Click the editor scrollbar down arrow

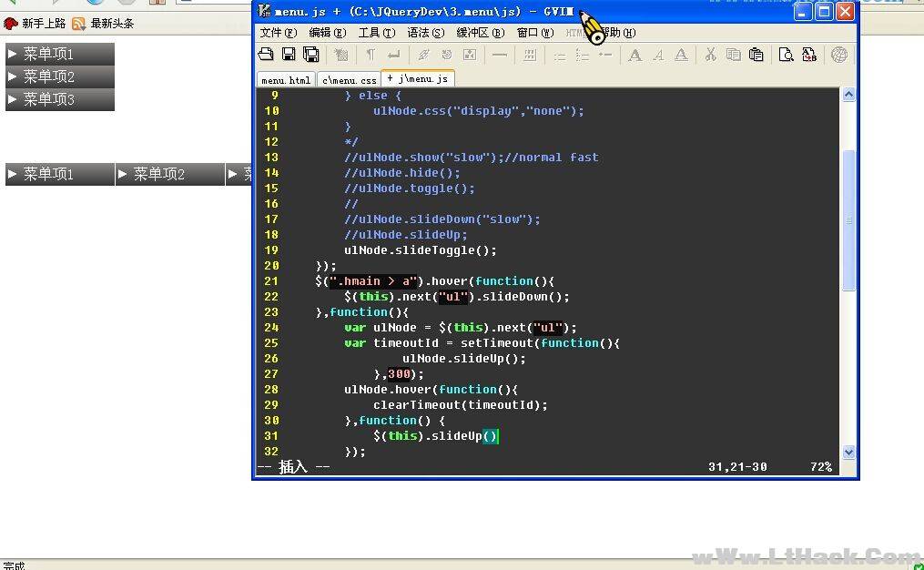point(848,452)
